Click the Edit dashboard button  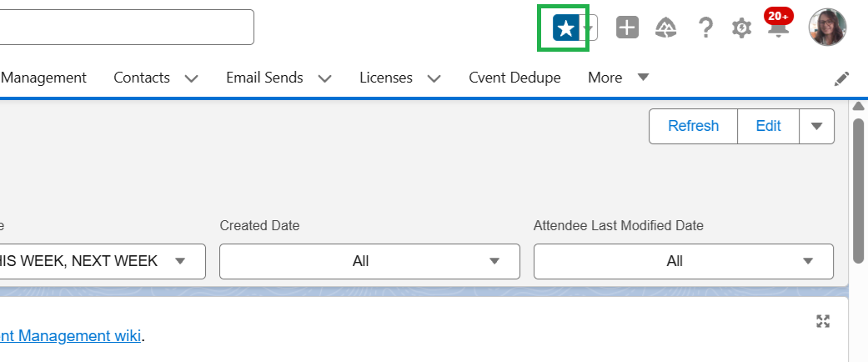pos(768,126)
